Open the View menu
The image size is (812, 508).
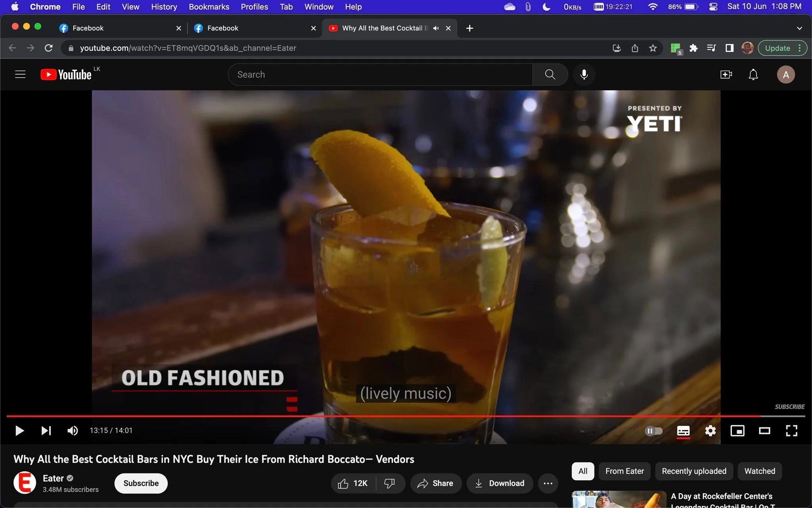[x=130, y=7]
